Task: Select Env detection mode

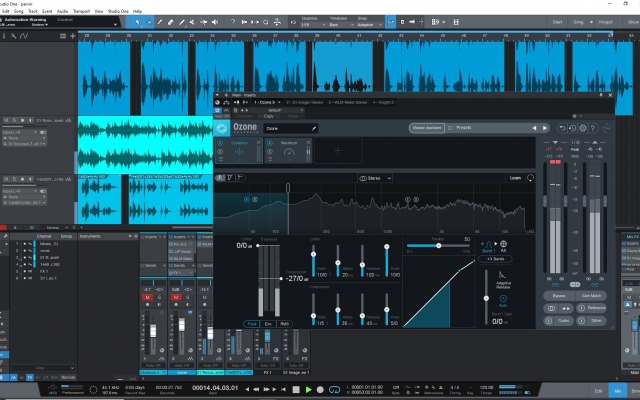Action: point(268,324)
